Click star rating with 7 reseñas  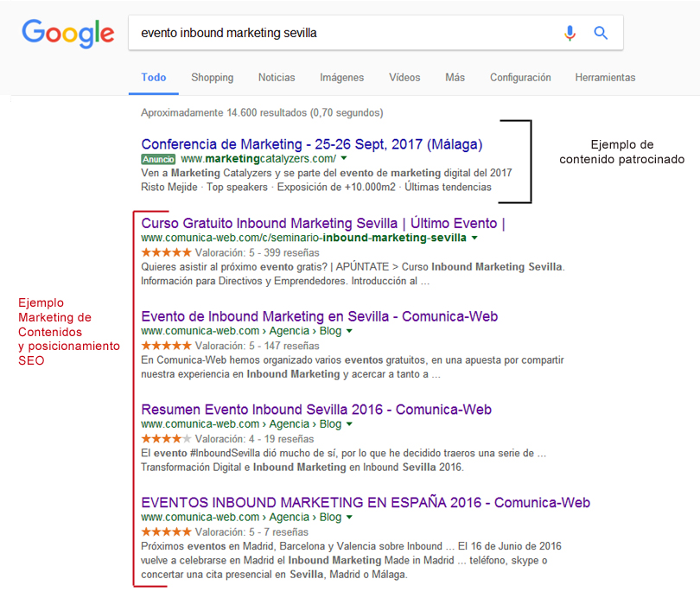(166, 532)
